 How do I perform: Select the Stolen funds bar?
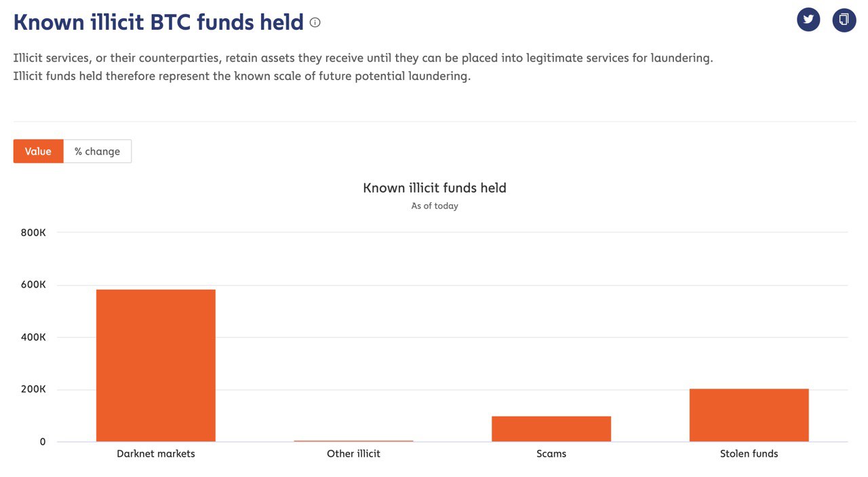click(x=749, y=415)
